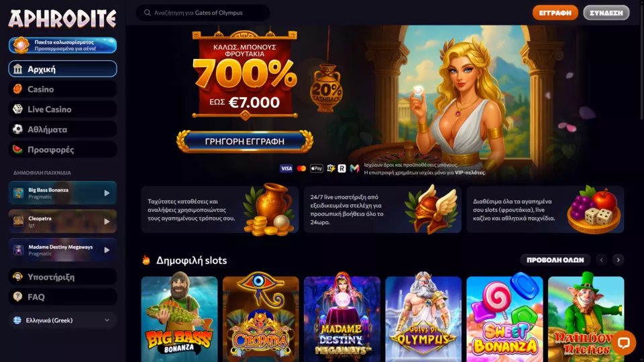
Task: Open the Προσφορές offers menu item
Action: point(62,149)
